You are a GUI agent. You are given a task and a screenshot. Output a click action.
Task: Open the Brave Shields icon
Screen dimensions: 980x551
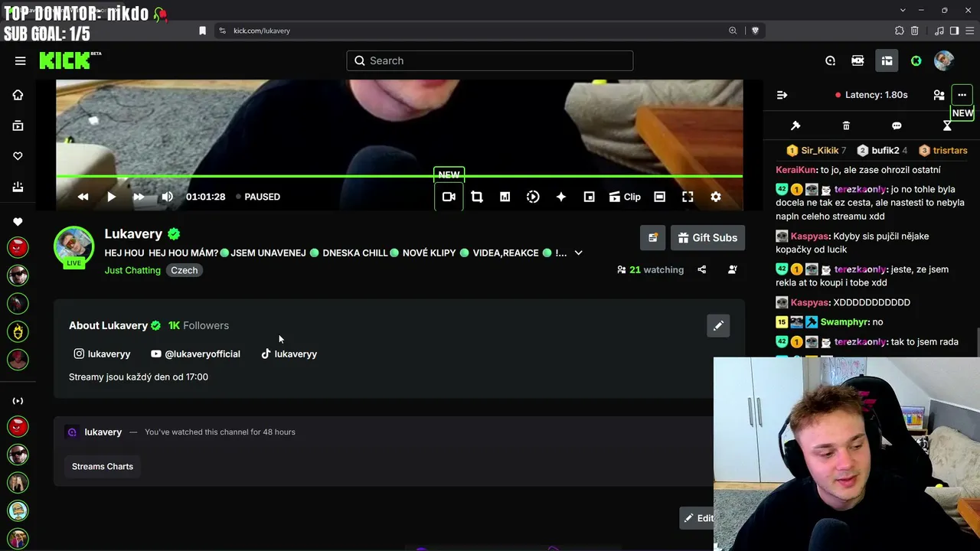[x=755, y=31]
